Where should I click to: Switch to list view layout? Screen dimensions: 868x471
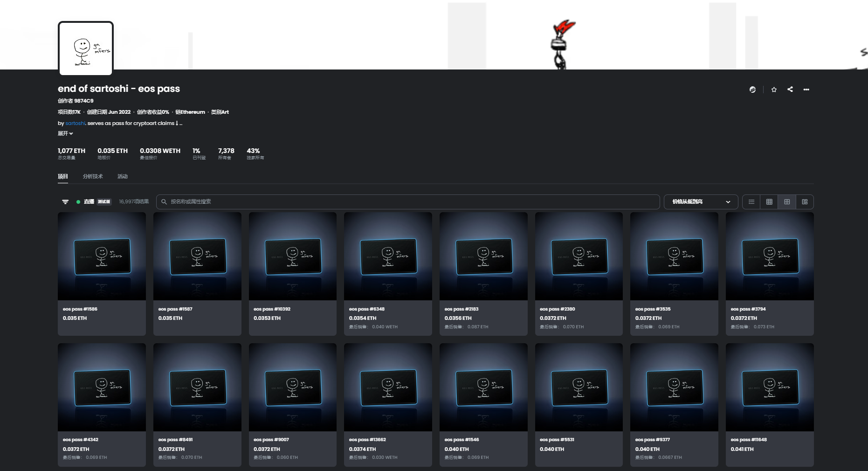[751, 202]
